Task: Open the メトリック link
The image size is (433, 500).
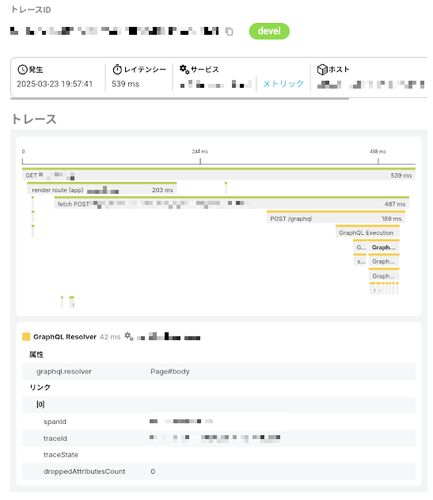Action: click(x=283, y=84)
